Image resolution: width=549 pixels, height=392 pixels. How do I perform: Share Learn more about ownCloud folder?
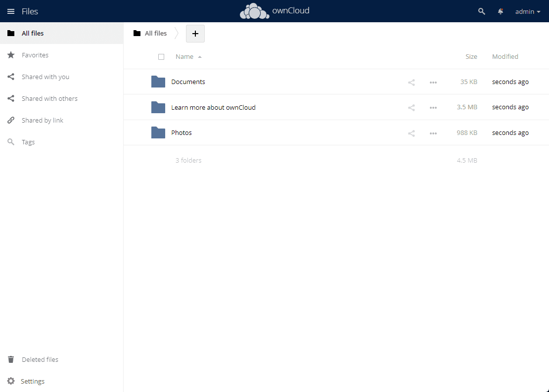pyautogui.click(x=412, y=108)
